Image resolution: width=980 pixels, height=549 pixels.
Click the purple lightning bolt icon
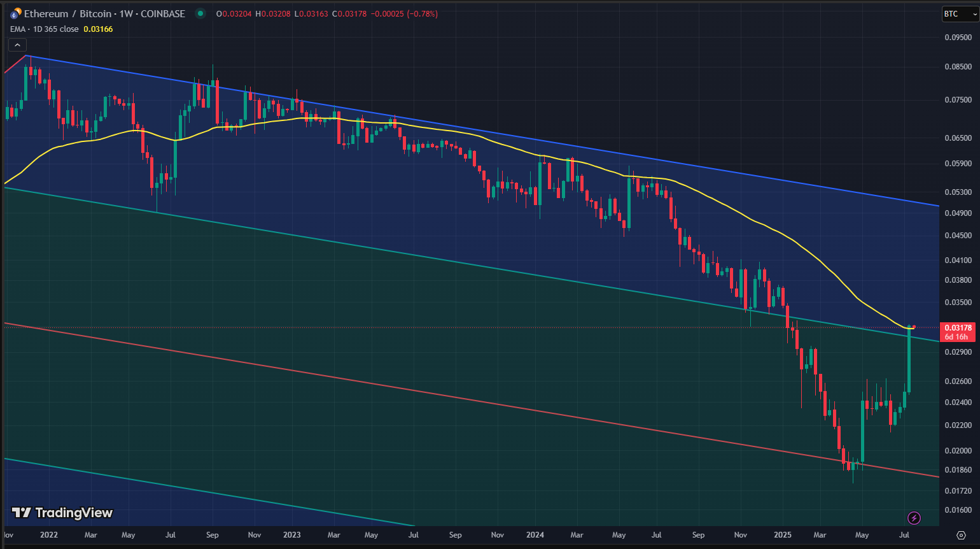[x=914, y=518]
